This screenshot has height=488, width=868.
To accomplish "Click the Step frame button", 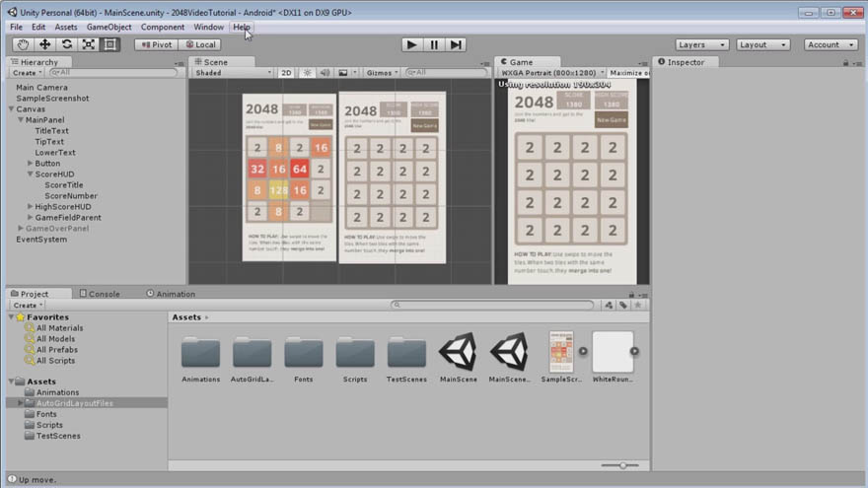I will pos(455,44).
